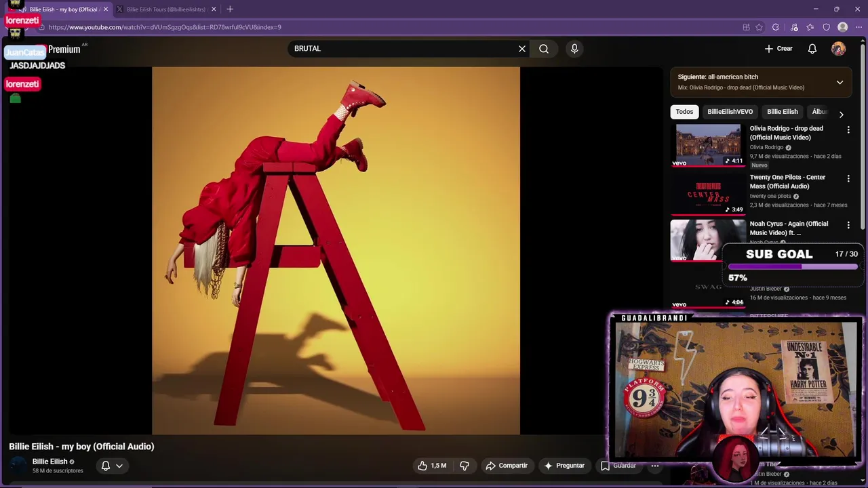This screenshot has width=868, height=488.
Task: Open options for Noah Cyrus Again video
Action: tap(848, 225)
